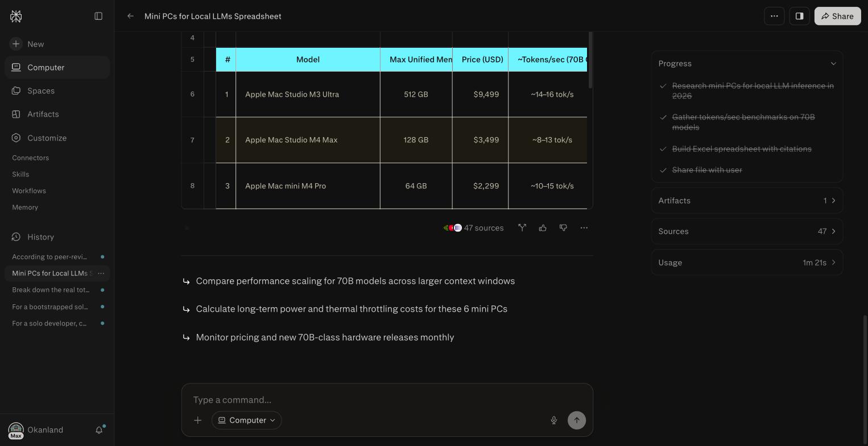
Task: Open Workflows settings
Action: pyautogui.click(x=29, y=191)
